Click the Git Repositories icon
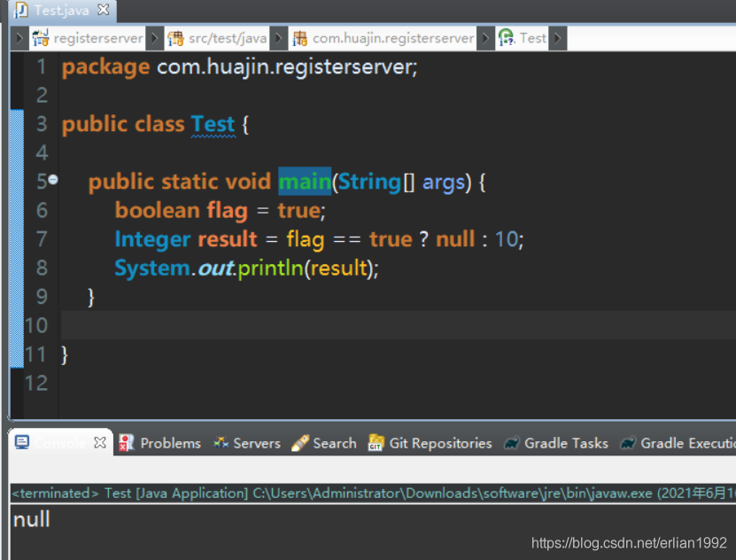This screenshot has width=736, height=560. point(376,442)
